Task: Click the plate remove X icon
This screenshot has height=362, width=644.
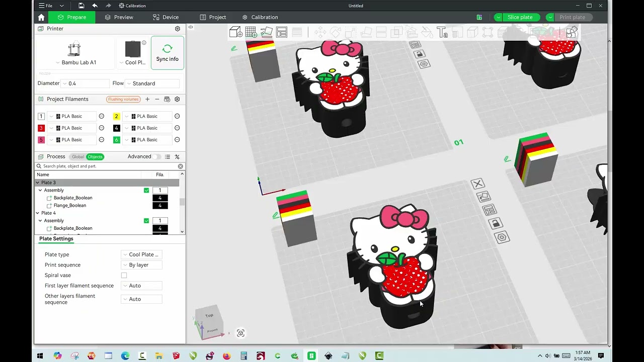Action: point(477,184)
